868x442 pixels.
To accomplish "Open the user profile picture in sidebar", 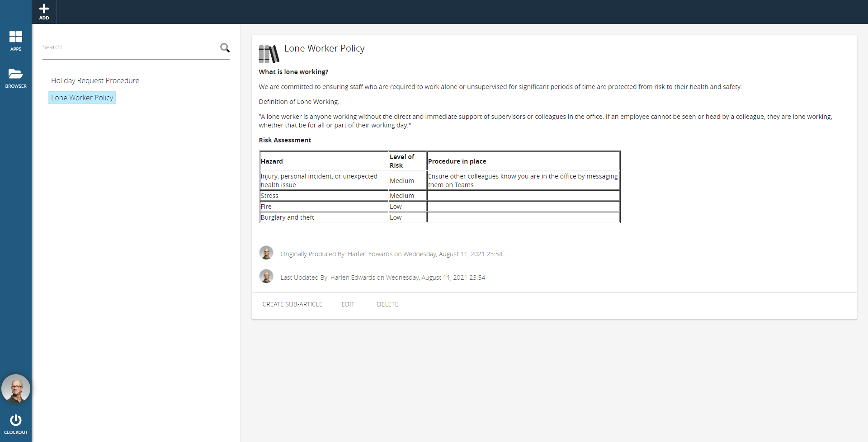I will [x=16, y=389].
